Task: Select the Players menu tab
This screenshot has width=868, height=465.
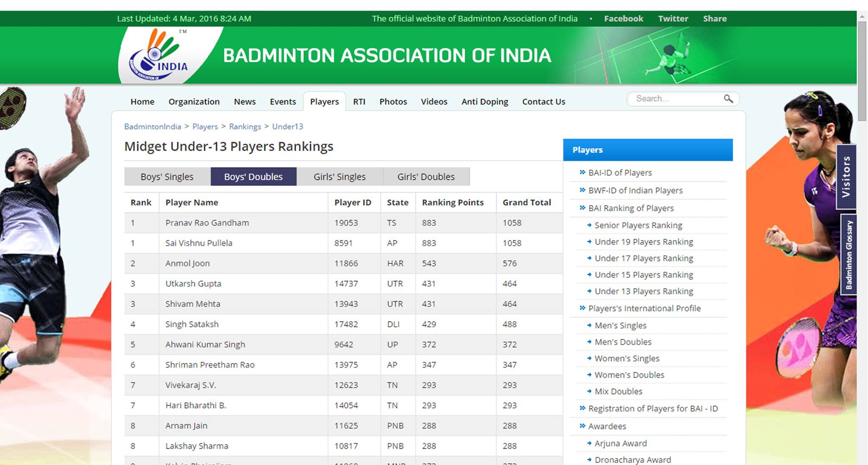Action: (x=325, y=102)
